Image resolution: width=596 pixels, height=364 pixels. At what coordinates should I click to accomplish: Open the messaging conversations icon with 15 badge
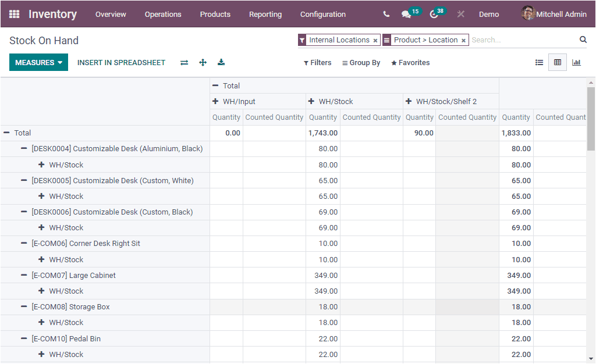tap(406, 14)
